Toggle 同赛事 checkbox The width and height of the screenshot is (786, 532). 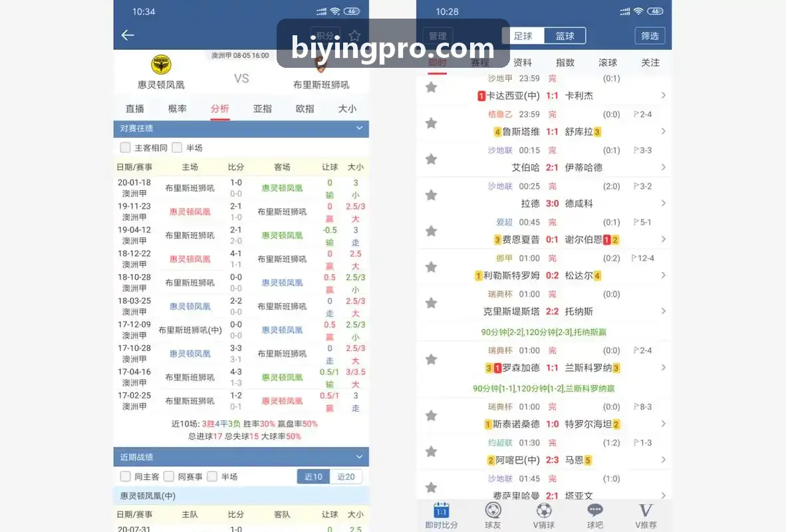click(169, 476)
